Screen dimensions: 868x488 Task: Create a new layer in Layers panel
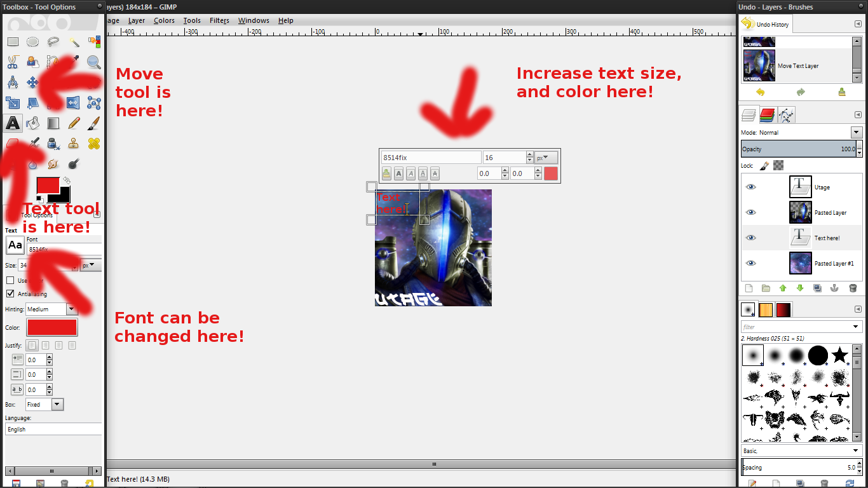749,288
